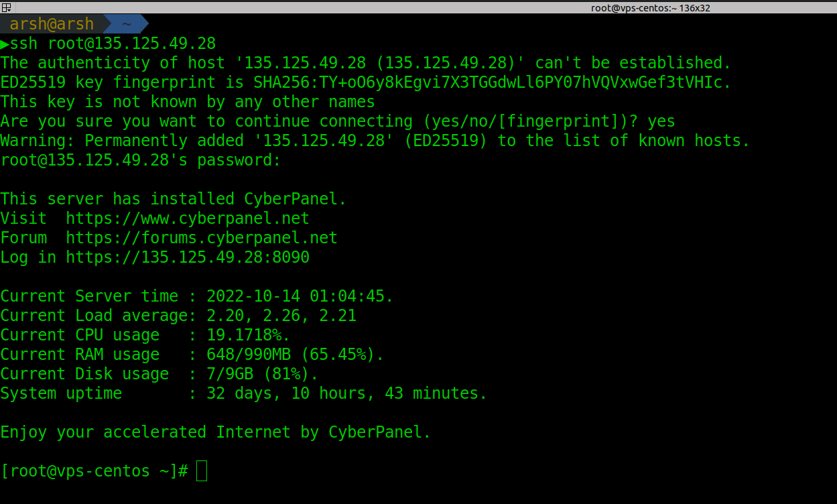Viewport: 837px width, 504px height.
Task: Click the green prompt arrow before ssh
Action: [x=5, y=44]
